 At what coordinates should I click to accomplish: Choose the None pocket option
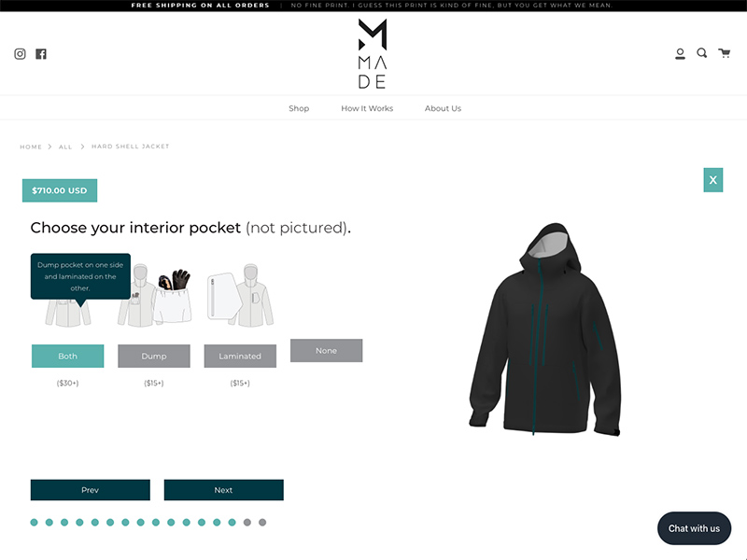326,351
